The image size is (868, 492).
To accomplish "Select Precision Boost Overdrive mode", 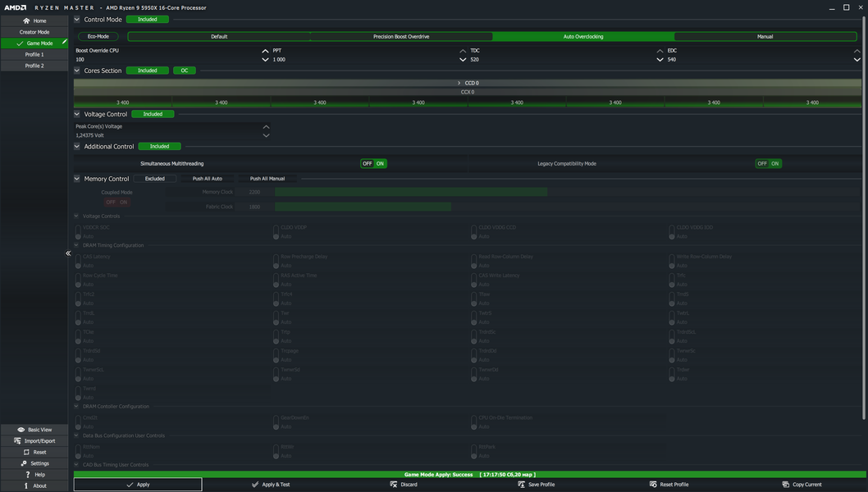I will tap(401, 37).
